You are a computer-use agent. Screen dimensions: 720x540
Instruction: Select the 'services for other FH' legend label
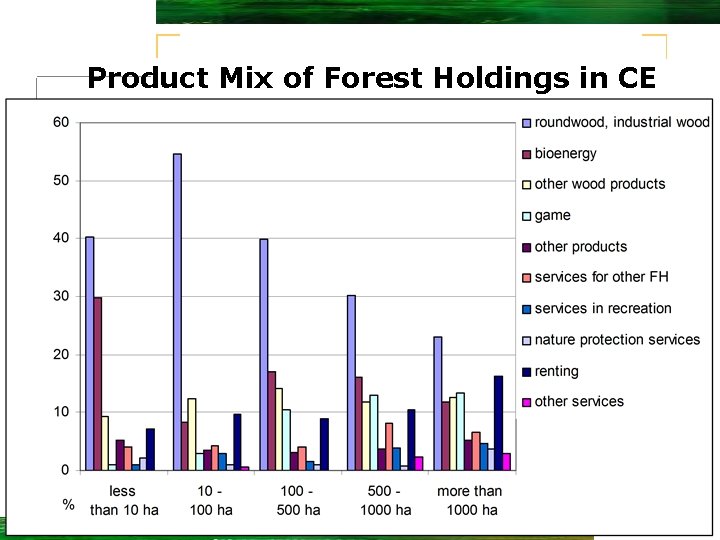click(602, 277)
